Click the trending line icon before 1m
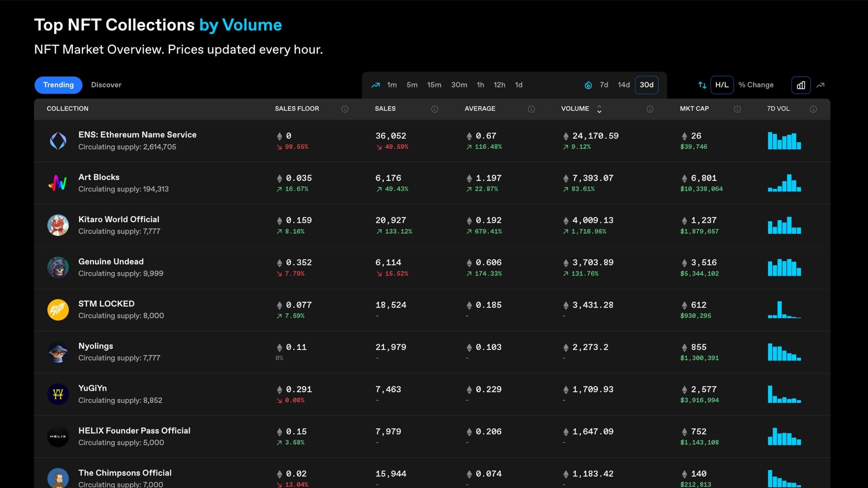This screenshot has width=868, height=488. click(375, 85)
